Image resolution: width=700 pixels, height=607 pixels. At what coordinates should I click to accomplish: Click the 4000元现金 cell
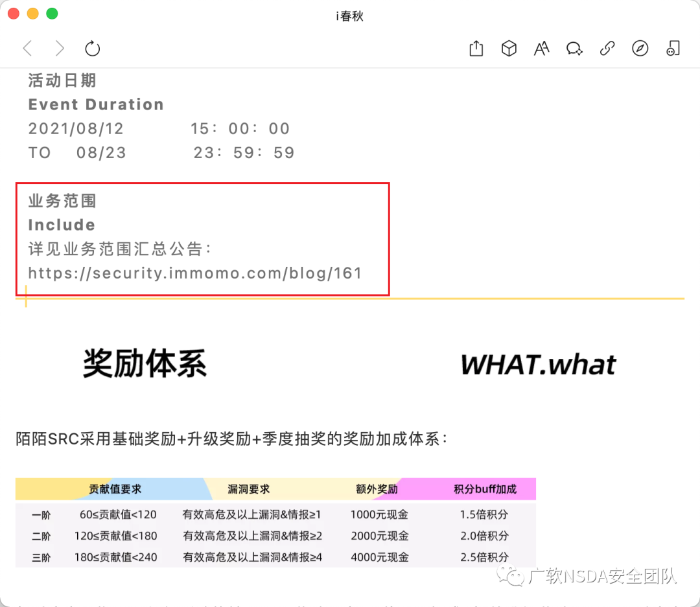[x=380, y=557]
